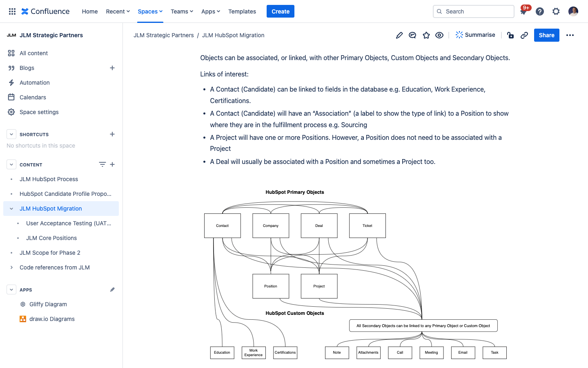Click the Attachments box in the diagram
The image size is (588, 368).
tap(368, 352)
